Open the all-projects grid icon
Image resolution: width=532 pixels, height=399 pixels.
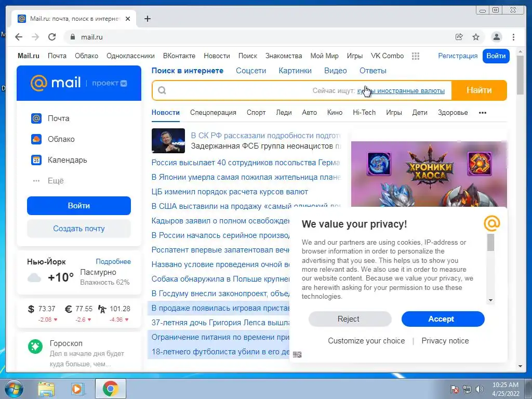coord(416,56)
